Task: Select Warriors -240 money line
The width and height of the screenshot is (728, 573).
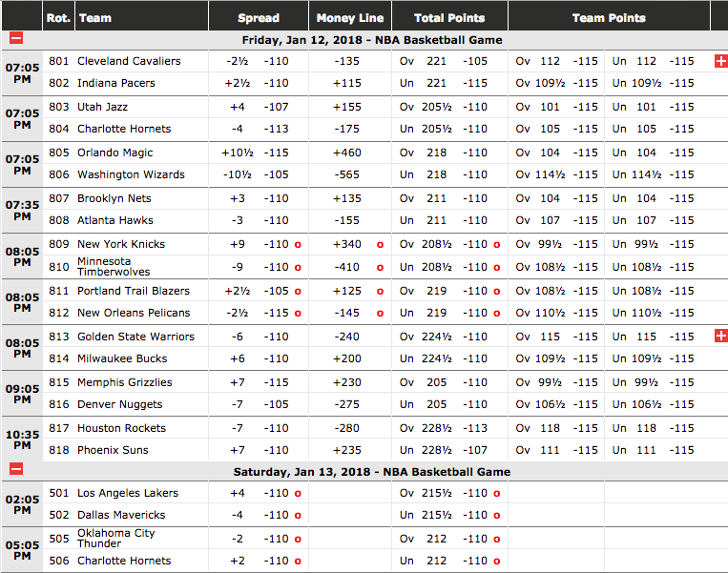Action: point(347,337)
